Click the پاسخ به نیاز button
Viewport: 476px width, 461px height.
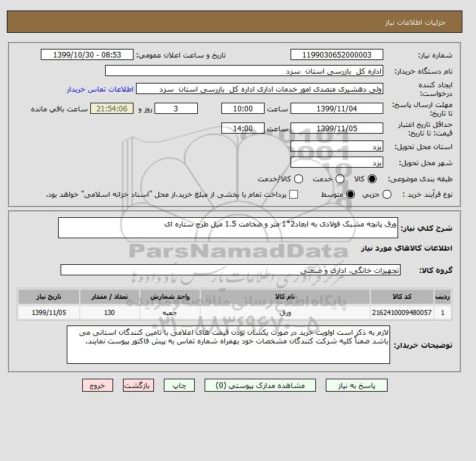click(x=357, y=386)
